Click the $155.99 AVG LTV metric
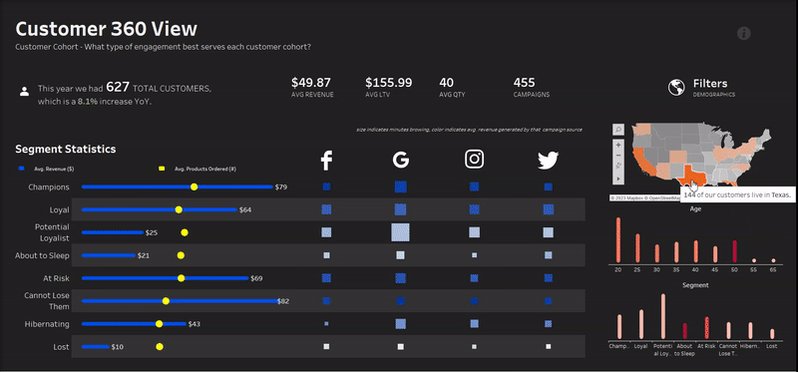The height and width of the screenshot is (372, 798). (x=389, y=87)
